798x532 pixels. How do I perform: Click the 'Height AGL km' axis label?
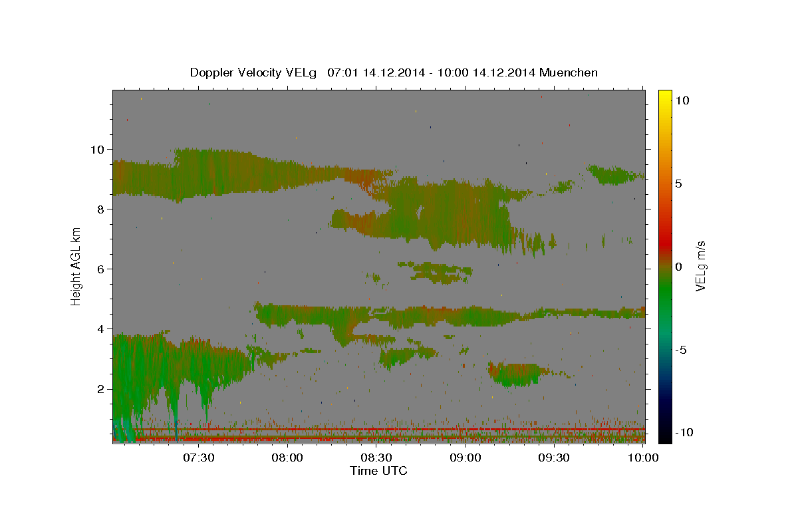pos(76,266)
